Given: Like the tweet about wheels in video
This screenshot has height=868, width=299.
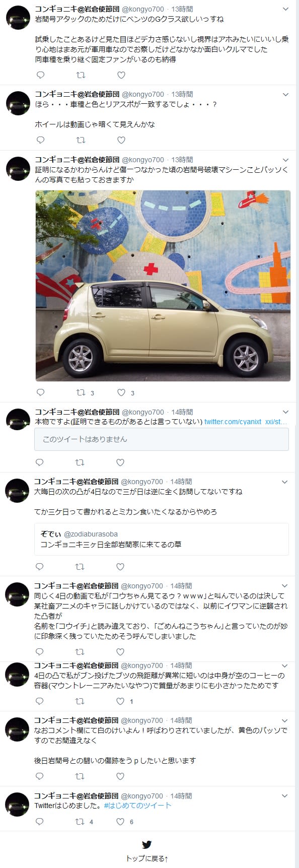Looking at the screenshot, I should 121,140.
